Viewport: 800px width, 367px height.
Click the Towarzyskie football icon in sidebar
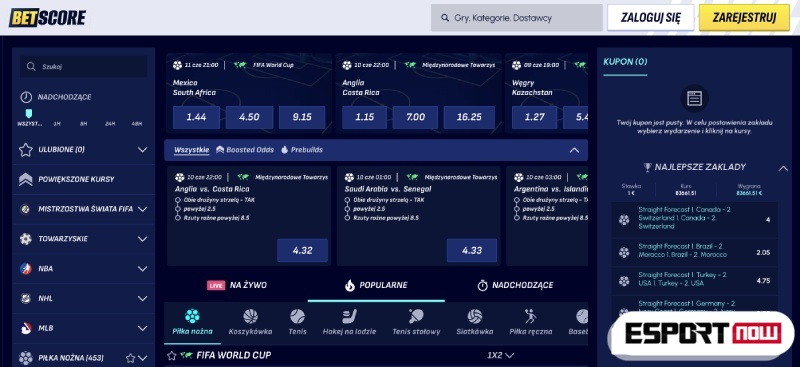26,238
